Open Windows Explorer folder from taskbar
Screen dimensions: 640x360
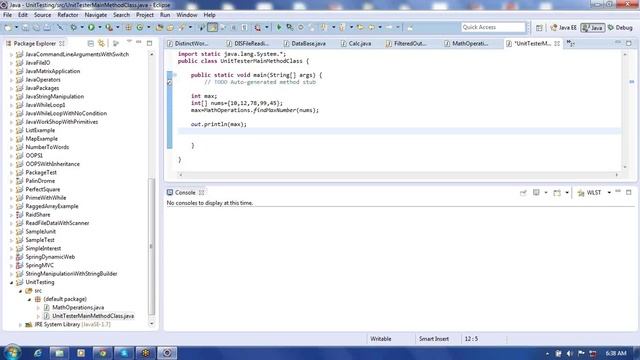tap(59, 353)
